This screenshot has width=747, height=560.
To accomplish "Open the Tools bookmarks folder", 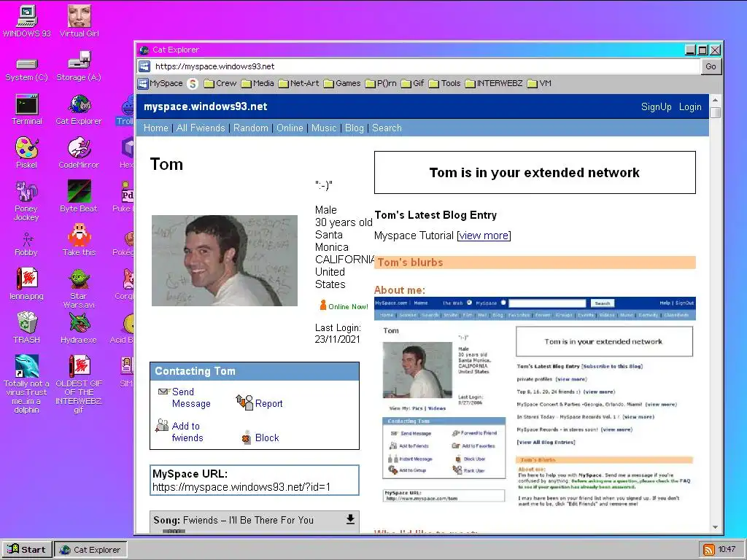I will (x=444, y=83).
